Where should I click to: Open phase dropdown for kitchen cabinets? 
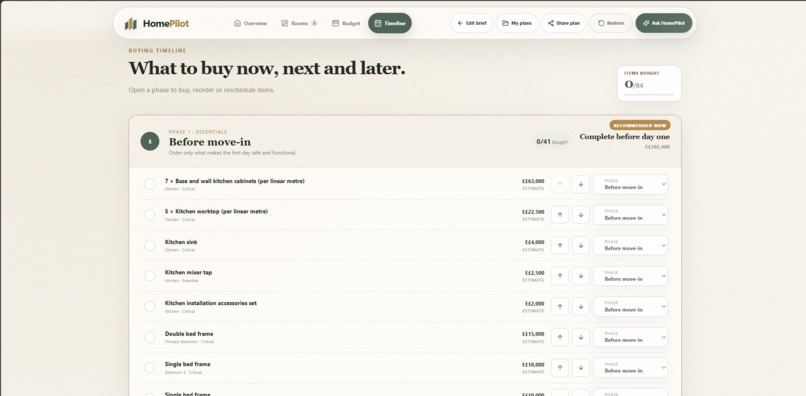pyautogui.click(x=631, y=184)
